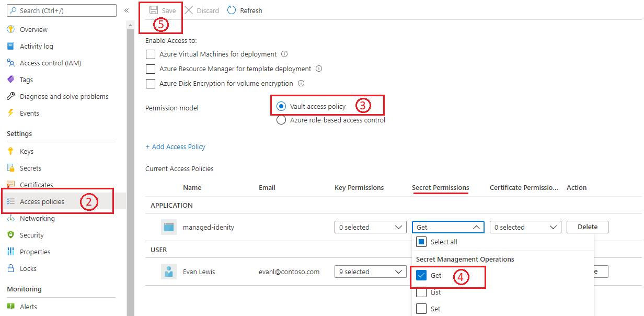Open Key Permissions dropdown for managed-idenity
This screenshot has width=644, height=316.
370,228
